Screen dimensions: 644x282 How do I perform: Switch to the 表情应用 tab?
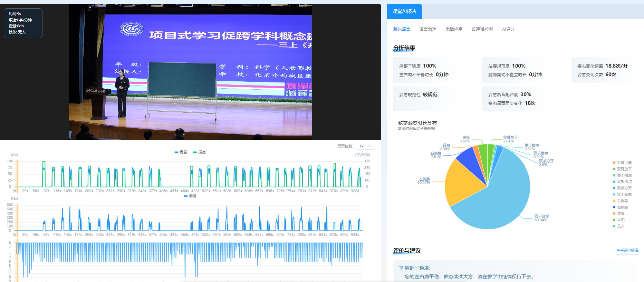click(454, 29)
